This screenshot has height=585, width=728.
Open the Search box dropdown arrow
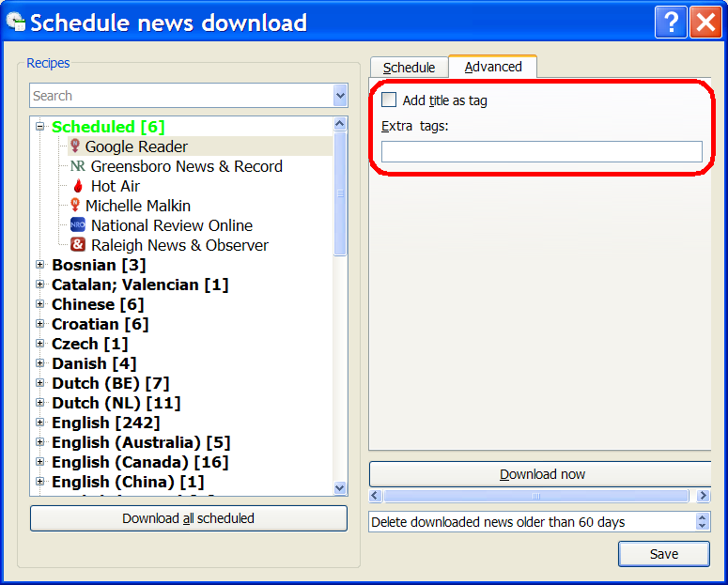pos(340,96)
